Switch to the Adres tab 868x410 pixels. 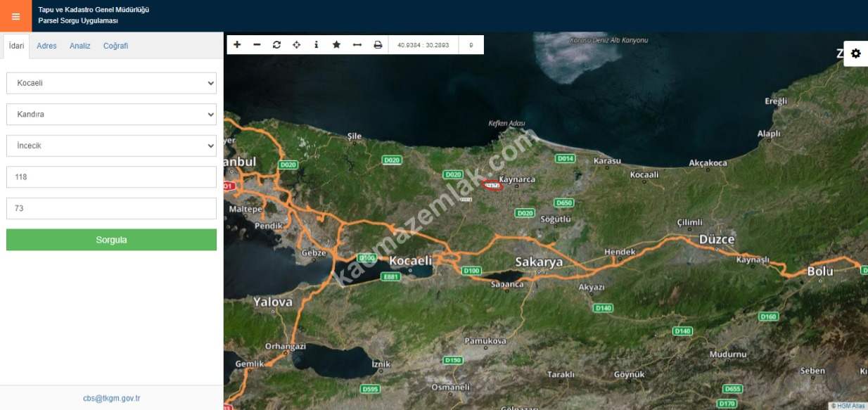tap(46, 46)
